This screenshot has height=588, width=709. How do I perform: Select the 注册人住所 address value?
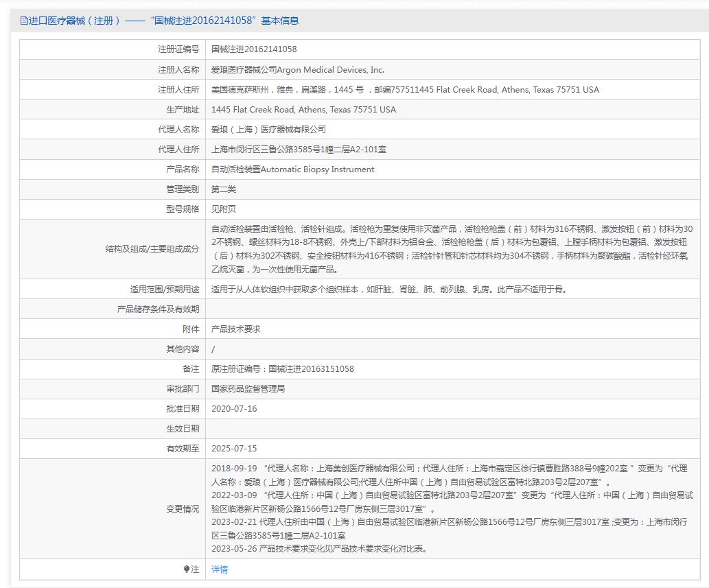point(405,89)
